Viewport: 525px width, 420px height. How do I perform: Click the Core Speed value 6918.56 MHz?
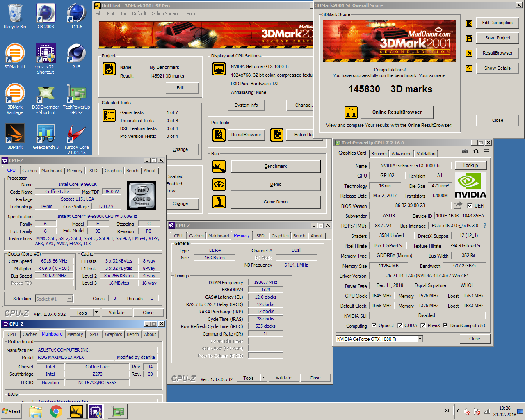click(x=54, y=261)
